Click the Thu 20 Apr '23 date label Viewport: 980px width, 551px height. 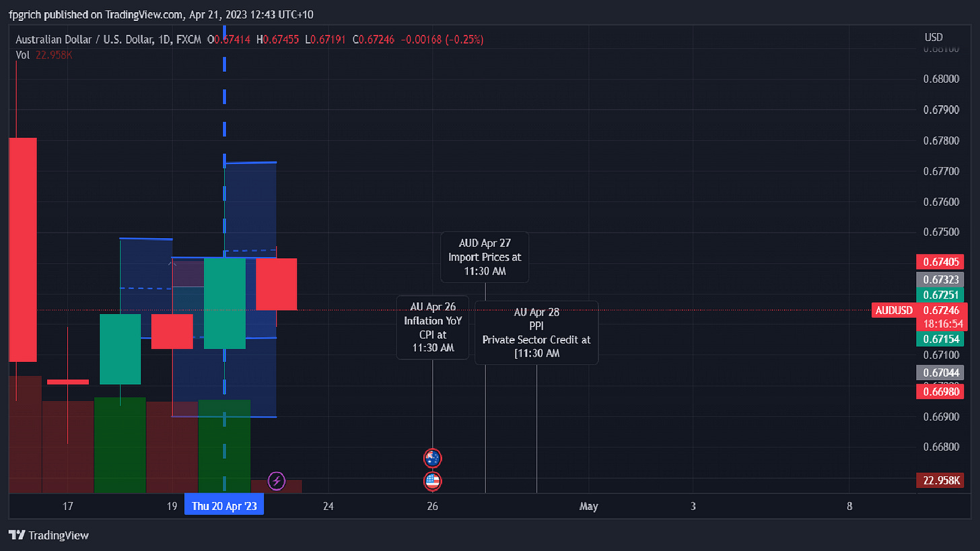pos(224,506)
